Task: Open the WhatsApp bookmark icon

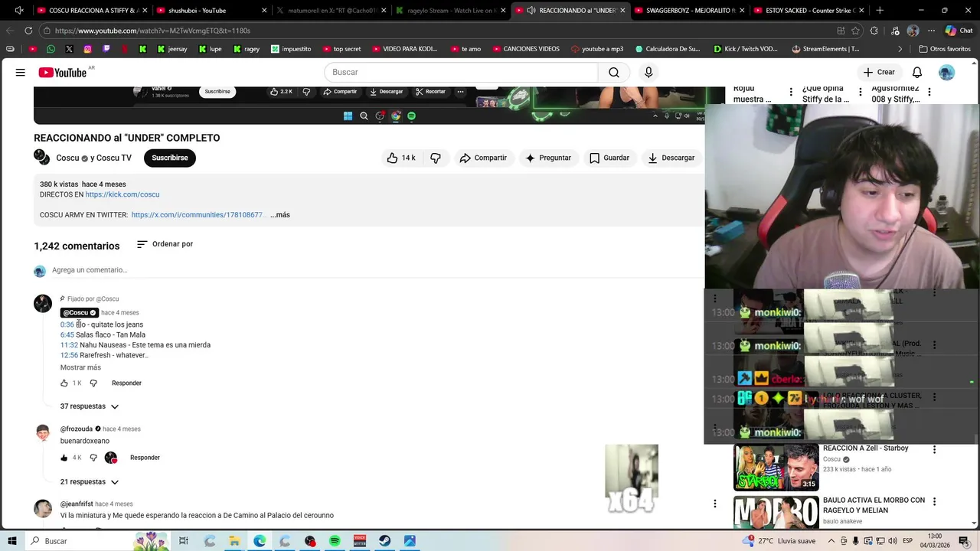Action: 51,49
